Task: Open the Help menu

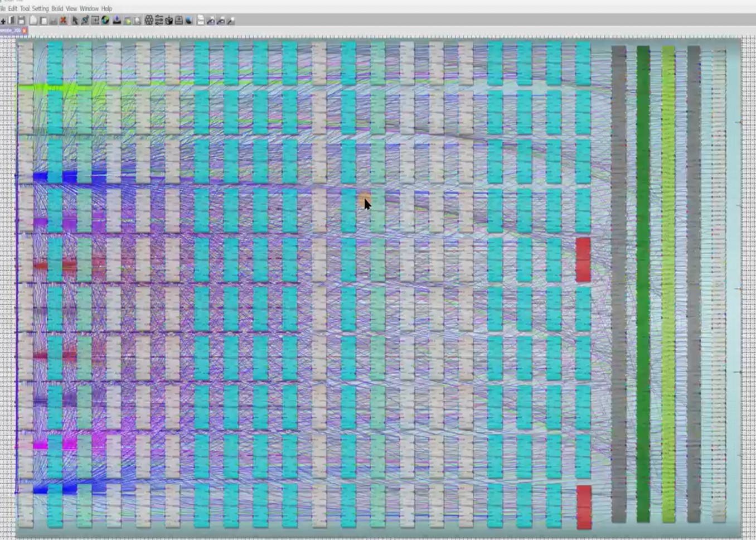Action: point(106,9)
